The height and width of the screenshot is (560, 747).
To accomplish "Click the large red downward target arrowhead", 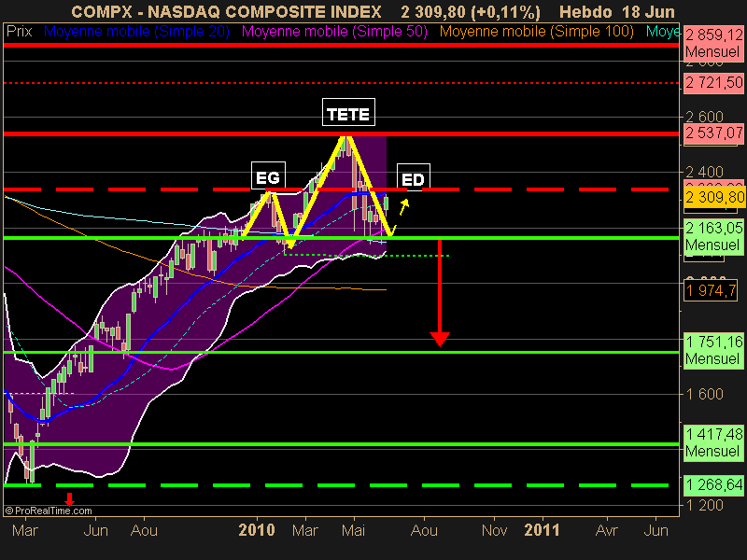I will tap(440, 340).
